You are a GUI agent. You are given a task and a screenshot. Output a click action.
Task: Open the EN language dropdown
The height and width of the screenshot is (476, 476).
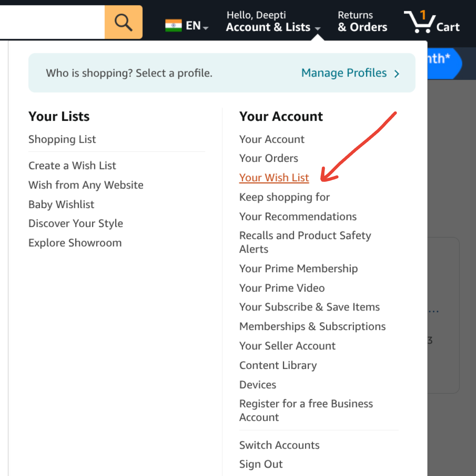pos(194,25)
